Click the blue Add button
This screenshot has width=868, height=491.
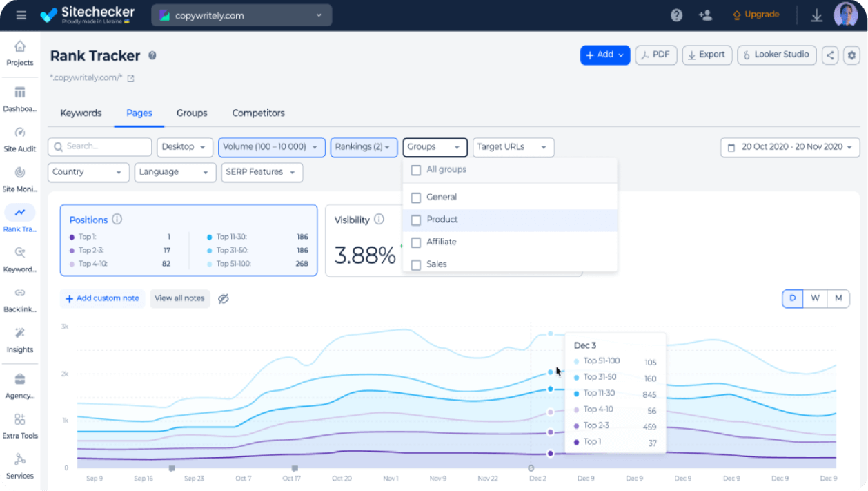tap(605, 55)
